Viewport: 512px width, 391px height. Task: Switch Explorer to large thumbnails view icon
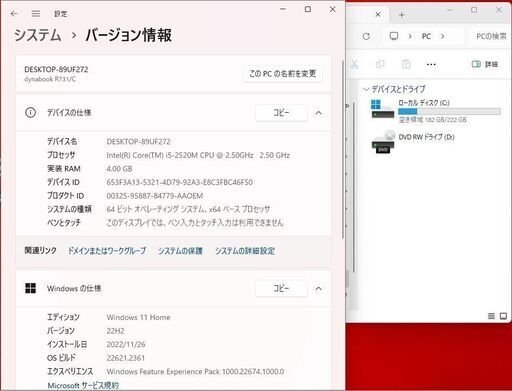point(503,316)
